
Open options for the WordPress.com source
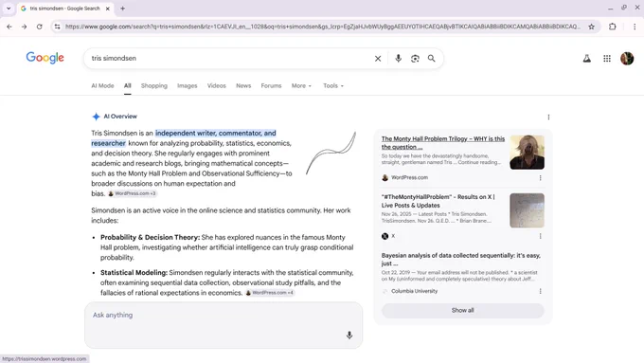pyautogui.click(x=541, y=177)
